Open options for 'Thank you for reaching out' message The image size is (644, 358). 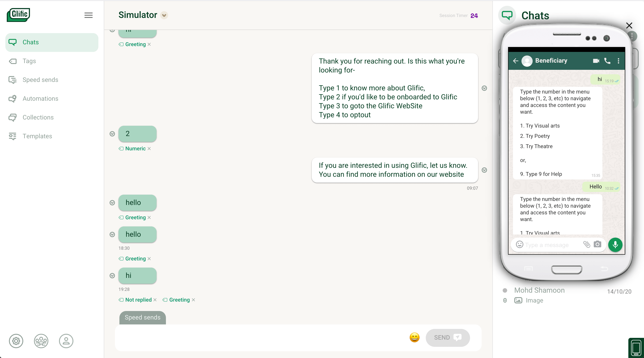pyautogui.click(x=484, y=88)
